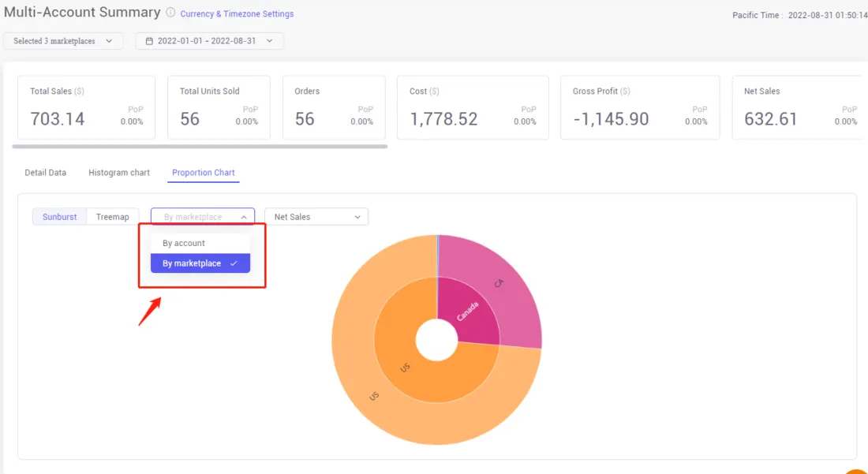Image resolution: width=868 pixels, height=474 pixels.
Task: Switch to Treemap view
Action: (x=112, y=216)
